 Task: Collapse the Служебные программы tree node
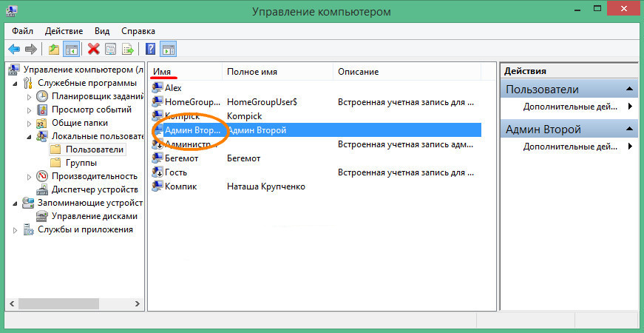click(16, 84)
